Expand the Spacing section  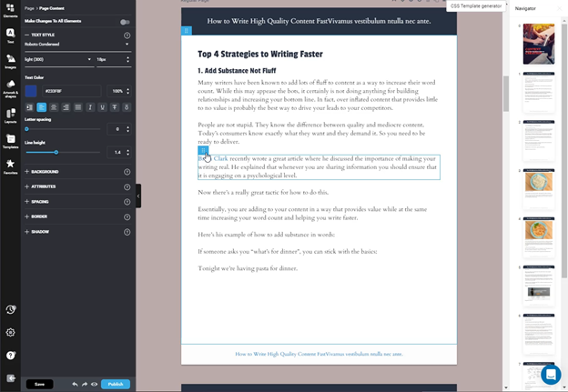click(x=26, y=202)
